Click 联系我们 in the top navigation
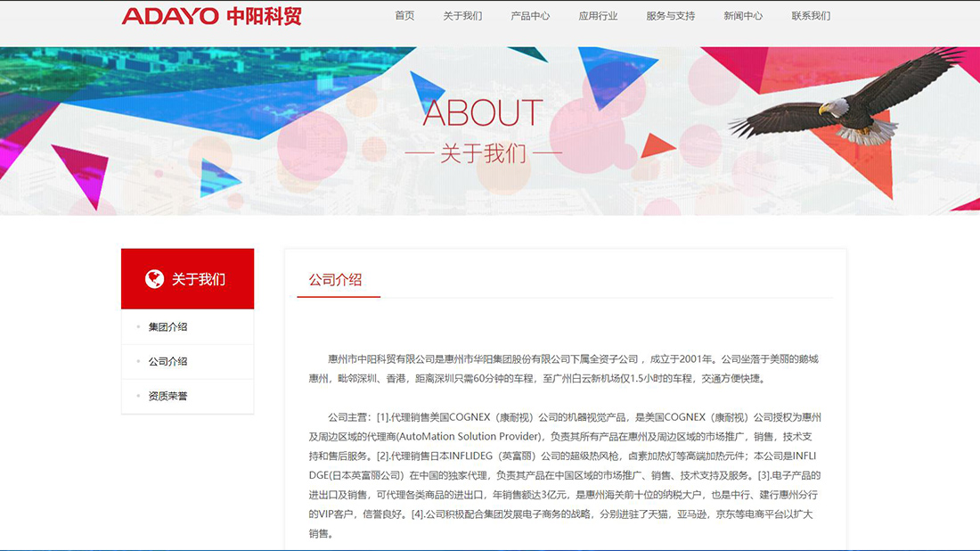980x551 pixels. [811, 16]
